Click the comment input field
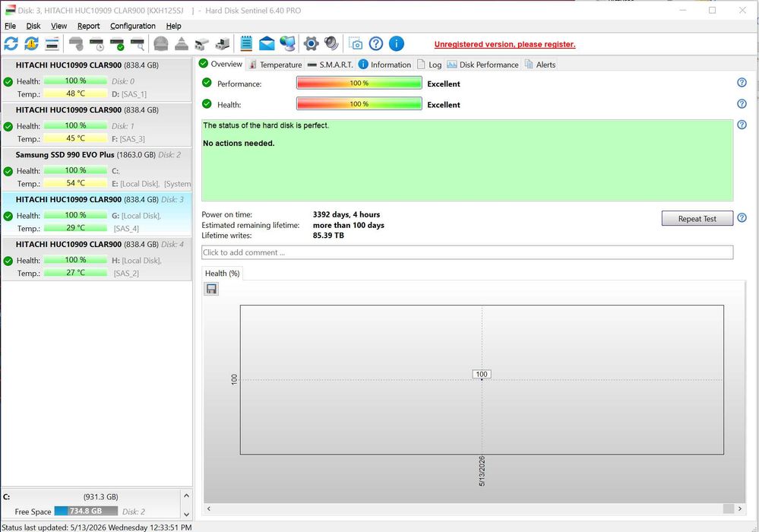The width and height of the screenshot is (759, 532). coord(467,252)
